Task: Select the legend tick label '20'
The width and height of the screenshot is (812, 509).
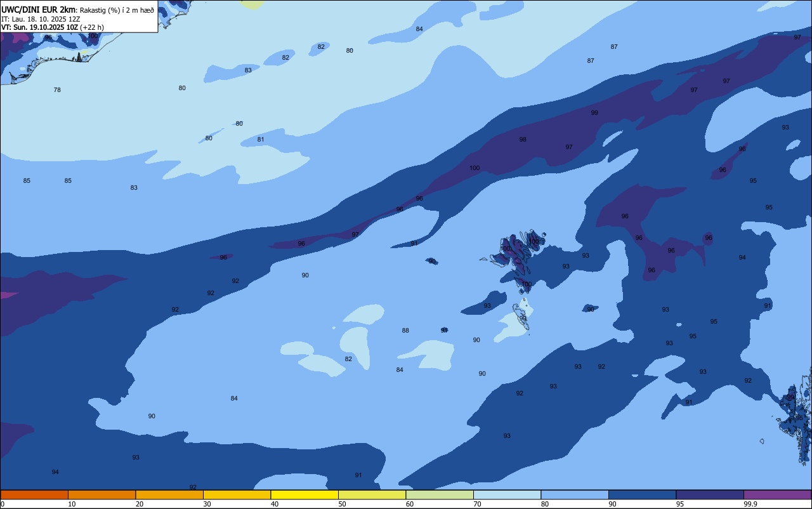Action: [x=139, y=504]
